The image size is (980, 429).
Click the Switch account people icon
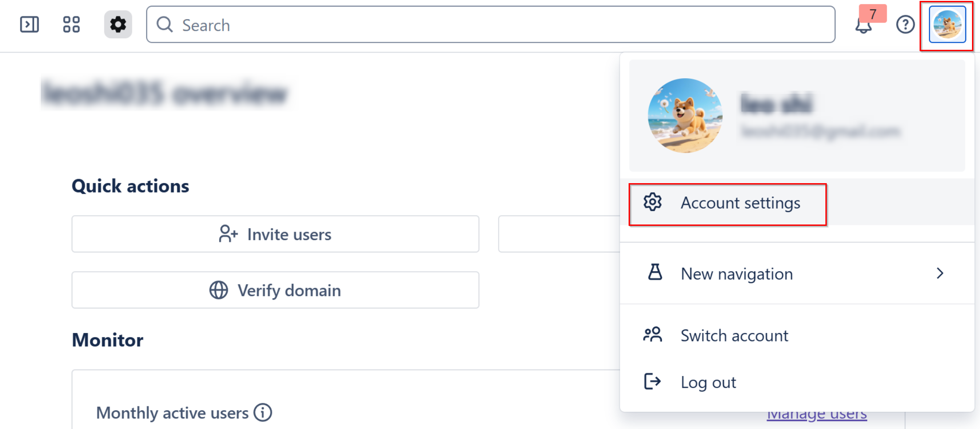tap(653, 335)
